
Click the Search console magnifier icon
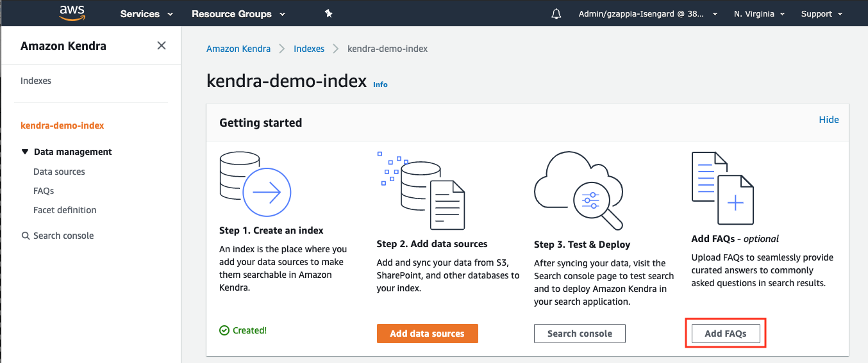coord(26,236)
